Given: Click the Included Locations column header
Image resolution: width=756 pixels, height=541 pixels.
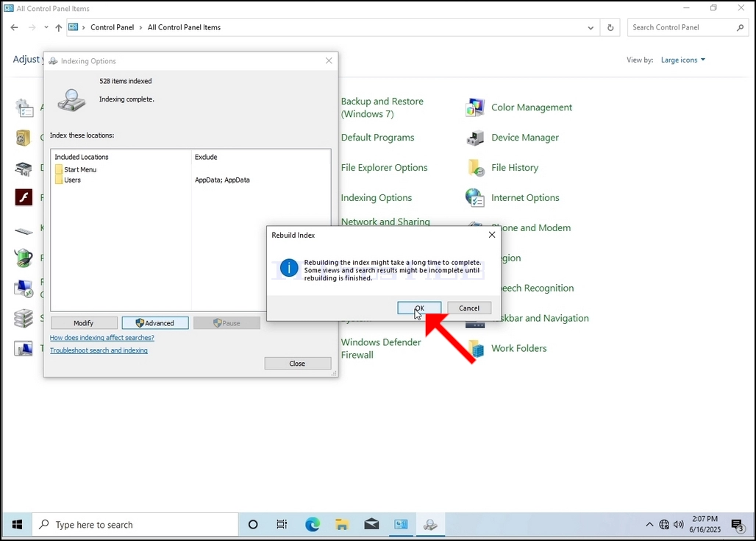Looking at the screenshot, I should tap(82, 157).
